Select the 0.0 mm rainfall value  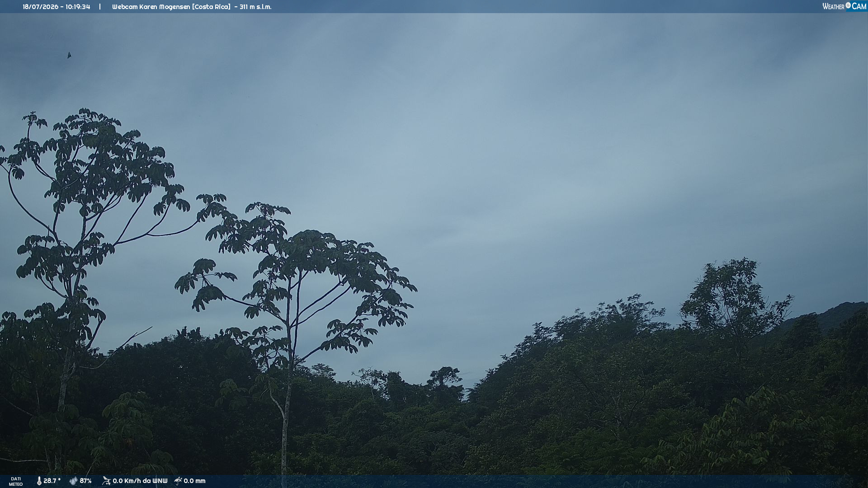point(194,481)
